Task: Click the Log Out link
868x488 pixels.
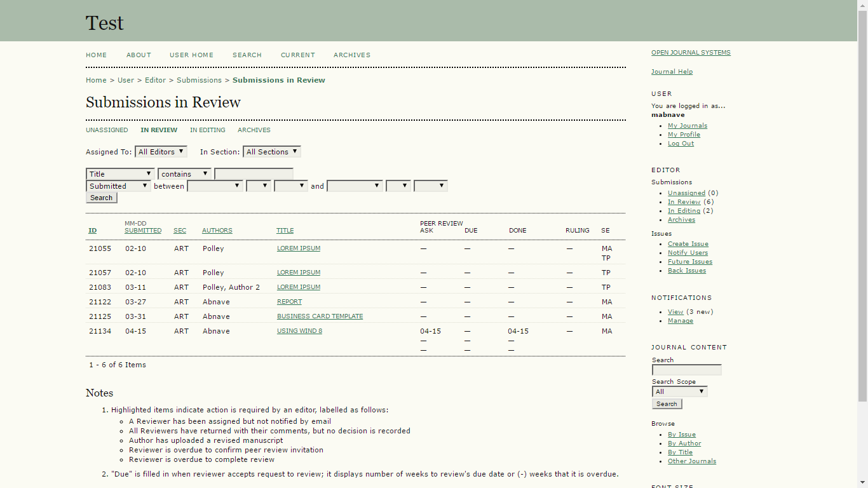Action: tap(681, 144)
